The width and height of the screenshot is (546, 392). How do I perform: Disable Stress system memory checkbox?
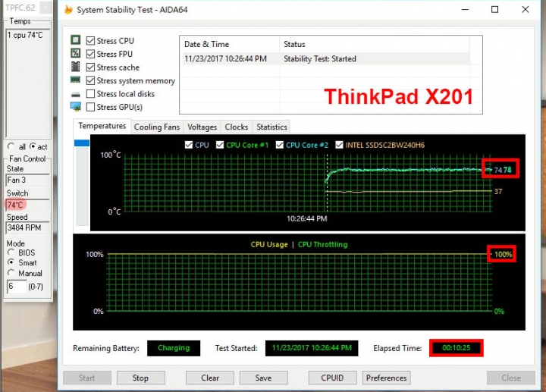(x=90, y=80)
